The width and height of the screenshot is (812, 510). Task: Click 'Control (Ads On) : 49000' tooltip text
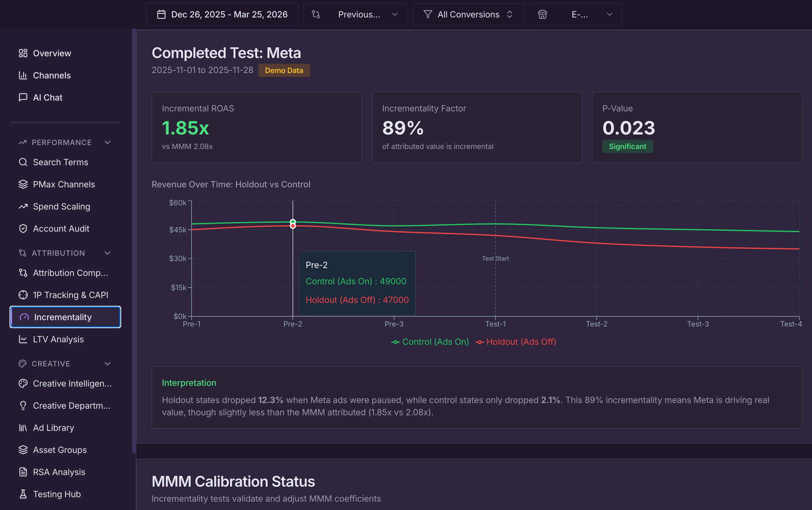[x=356, y=281]
